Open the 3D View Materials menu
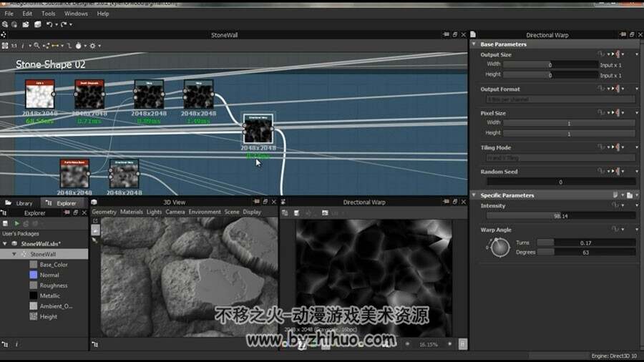Image resolution: width=644 pixels, height=362 pixels. point(132,212)
